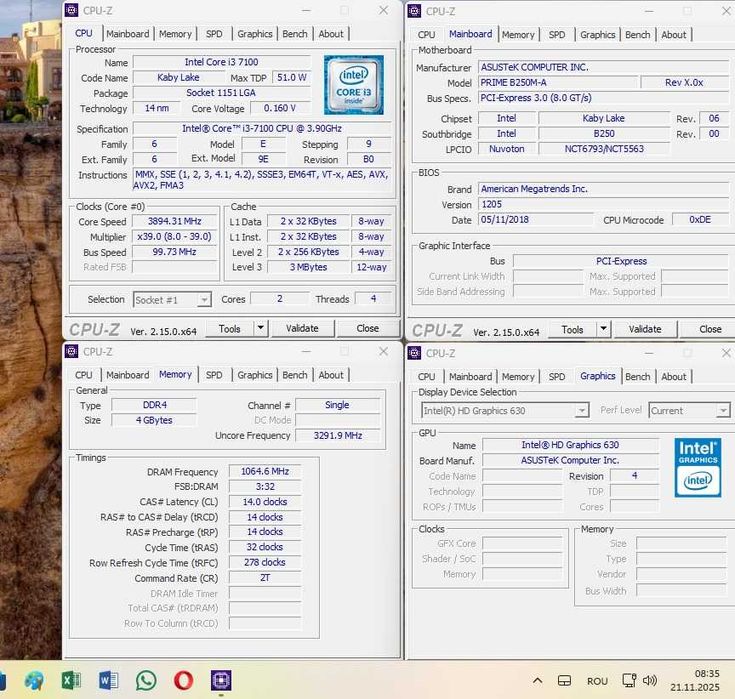Open the Perf Level Current dropdown

pos(690,411)
